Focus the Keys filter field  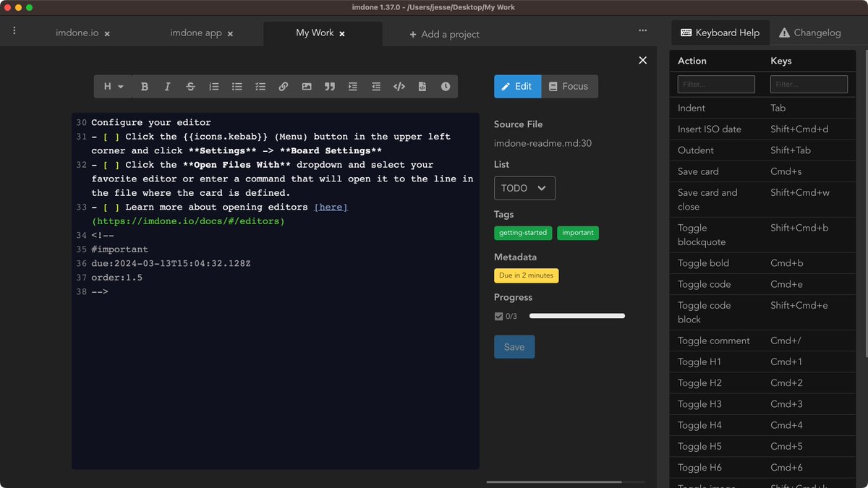809,85
